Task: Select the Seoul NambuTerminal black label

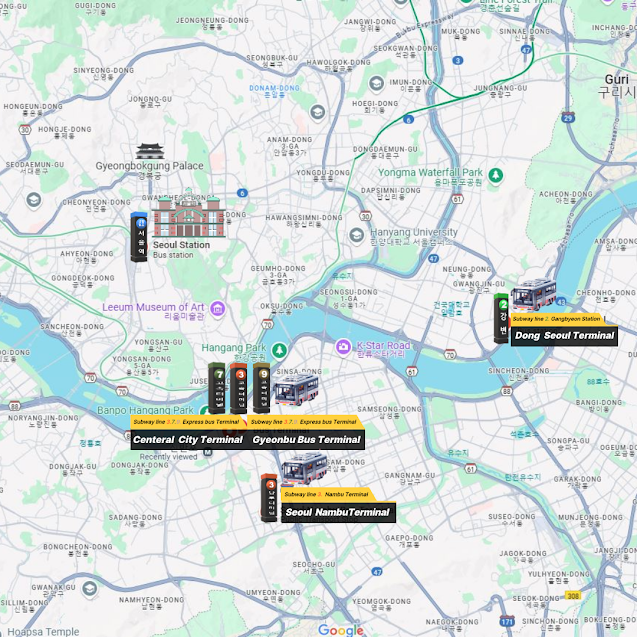Action: click(x=338, y=512)
